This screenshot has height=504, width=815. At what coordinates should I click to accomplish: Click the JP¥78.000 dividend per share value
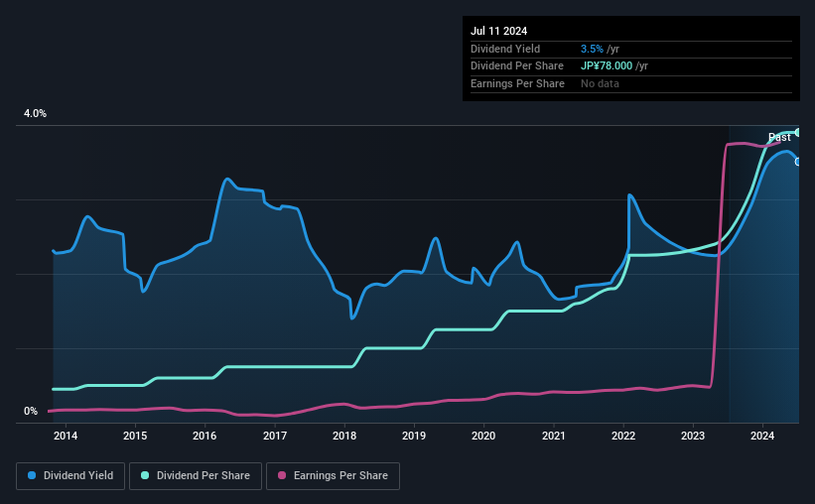pos(607,66)
